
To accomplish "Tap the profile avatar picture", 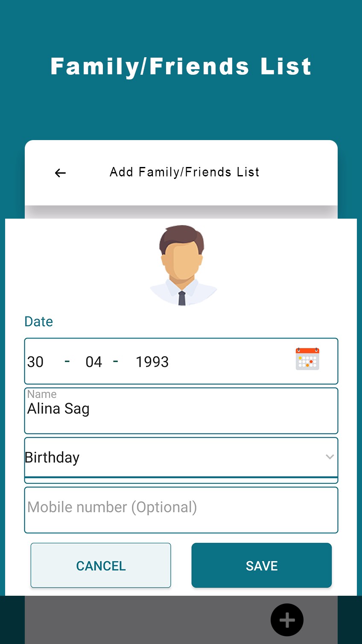I will [182, 265].
